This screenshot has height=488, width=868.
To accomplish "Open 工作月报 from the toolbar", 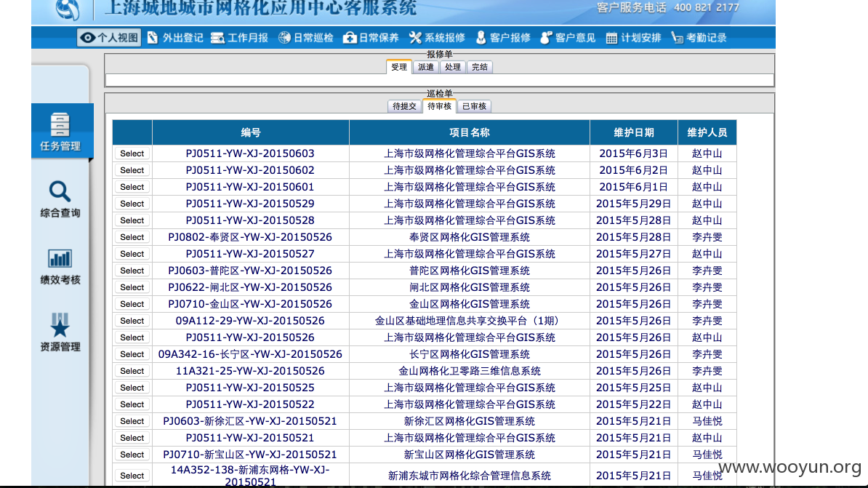I will click(240, 38).
